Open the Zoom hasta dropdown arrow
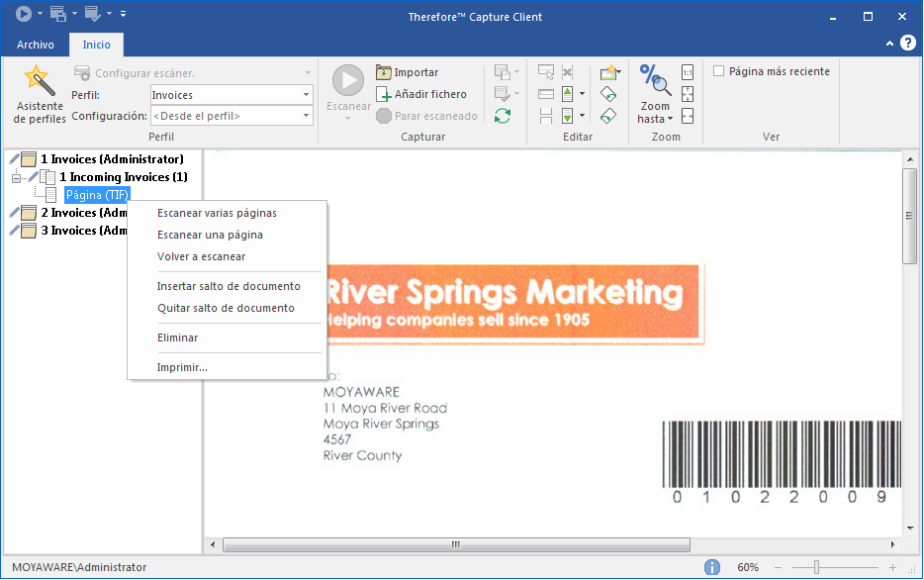This screenshot has width=924, height=580. click(670, 119)
